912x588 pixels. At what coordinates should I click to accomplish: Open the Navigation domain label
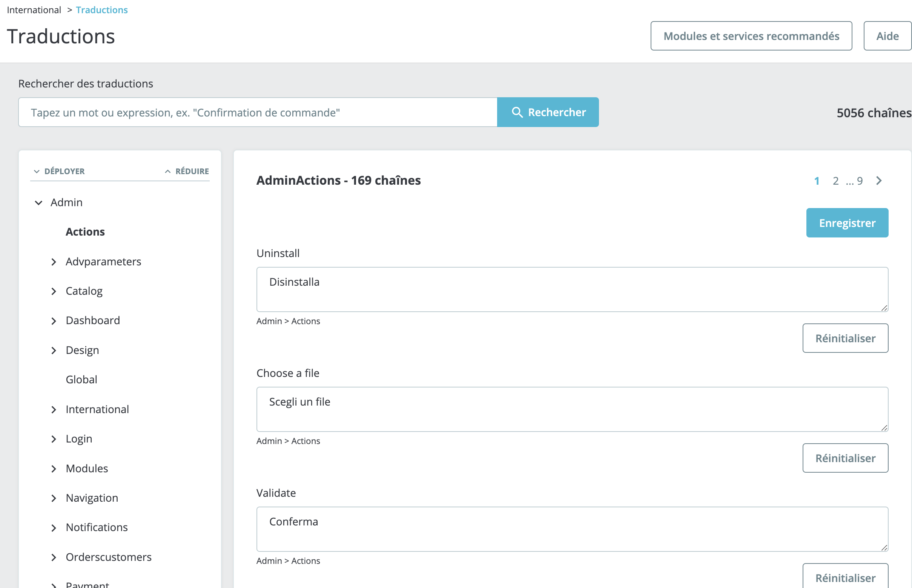pyautogui.click(x=92, y=498)
